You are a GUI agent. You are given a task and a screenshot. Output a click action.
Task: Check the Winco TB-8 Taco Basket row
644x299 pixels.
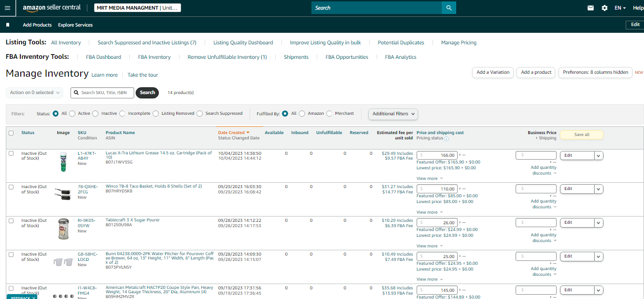(11, 187)
